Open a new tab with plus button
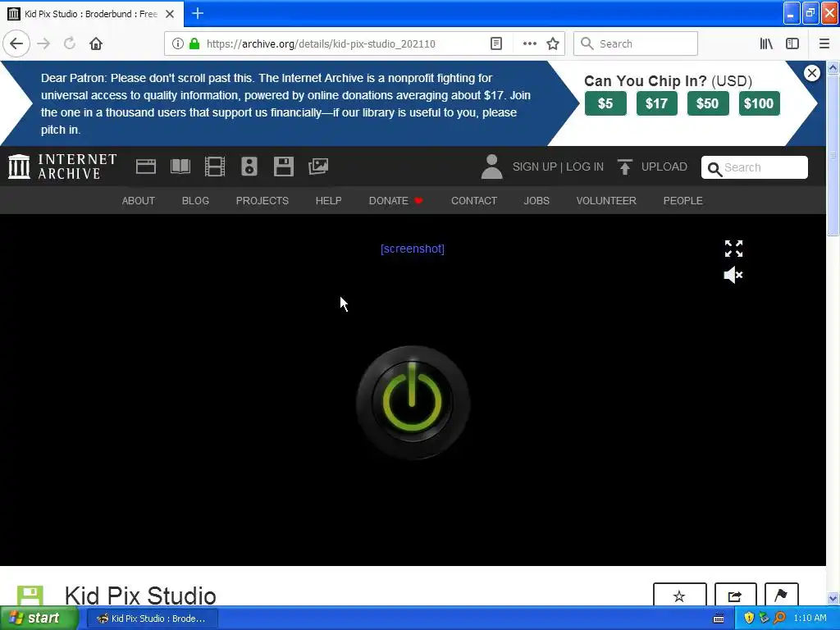 [198, 13]
